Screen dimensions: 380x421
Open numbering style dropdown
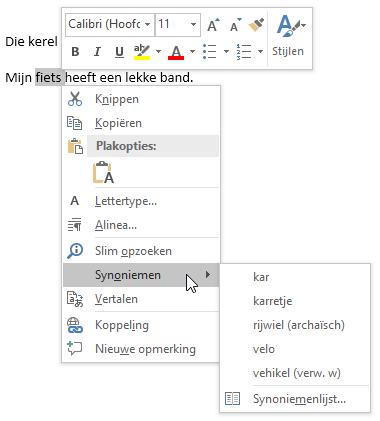tap(260, 52)
